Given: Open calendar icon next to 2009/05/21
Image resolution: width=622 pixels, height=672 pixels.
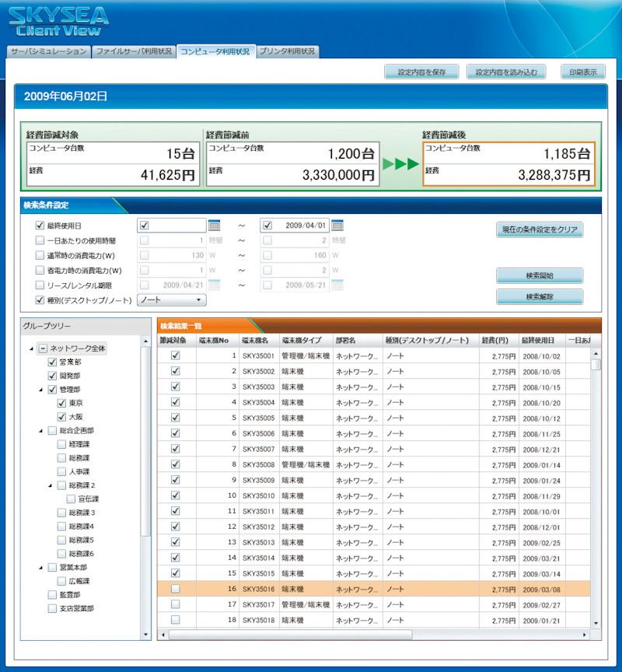Looking at the screenshot, I should click(337, 285).
